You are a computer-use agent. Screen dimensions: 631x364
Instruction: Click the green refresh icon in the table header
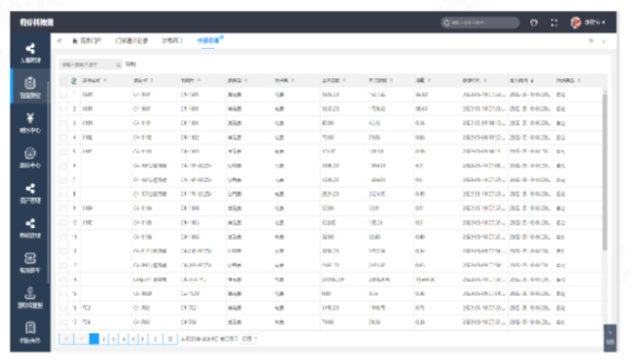tap(73, 81)
